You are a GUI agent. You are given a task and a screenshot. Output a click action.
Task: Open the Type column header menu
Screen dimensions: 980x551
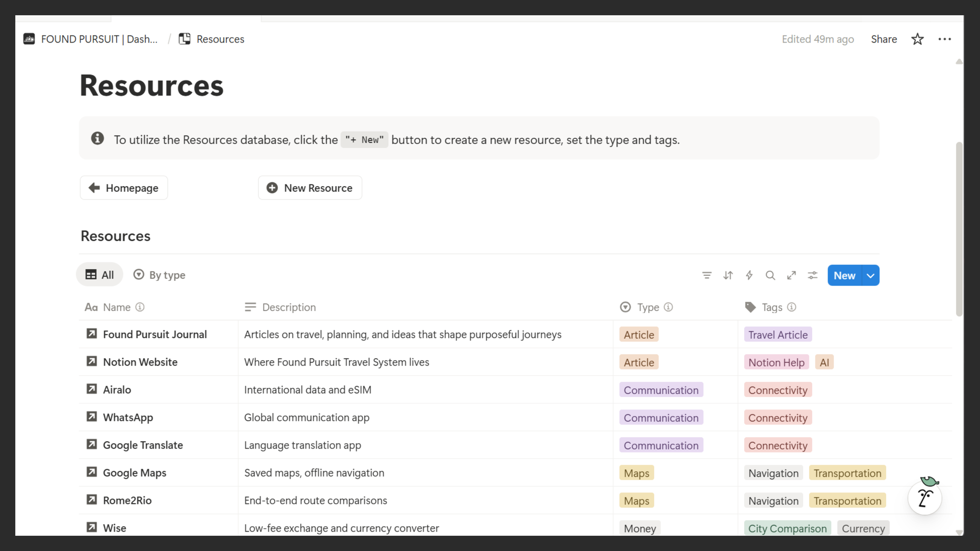point(648,307)
